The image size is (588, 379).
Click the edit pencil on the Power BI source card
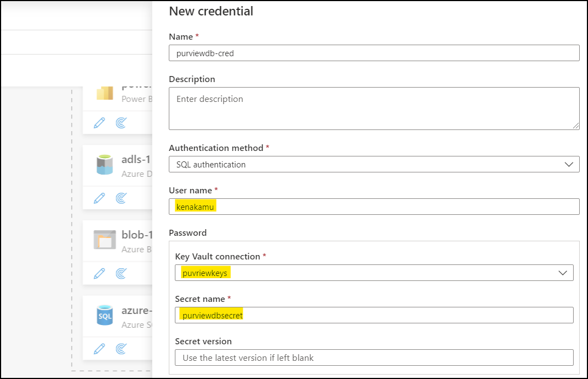(99, 123)
